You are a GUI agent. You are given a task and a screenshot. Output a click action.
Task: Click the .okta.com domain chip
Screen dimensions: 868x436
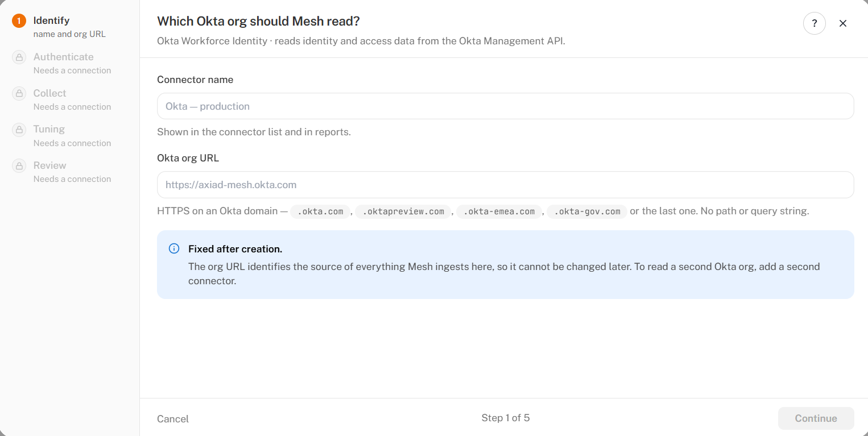point(320,211)
